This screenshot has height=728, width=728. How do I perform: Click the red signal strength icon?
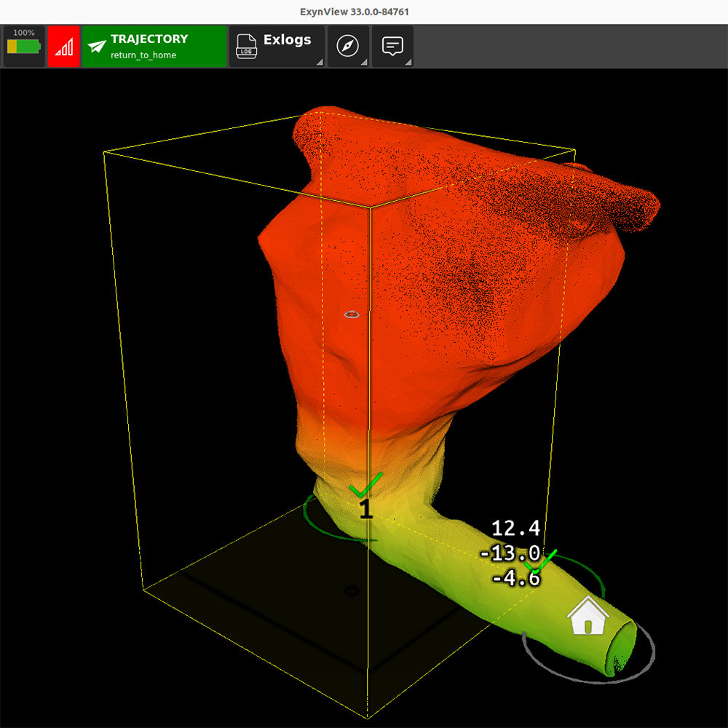click(x=64, y=47)
